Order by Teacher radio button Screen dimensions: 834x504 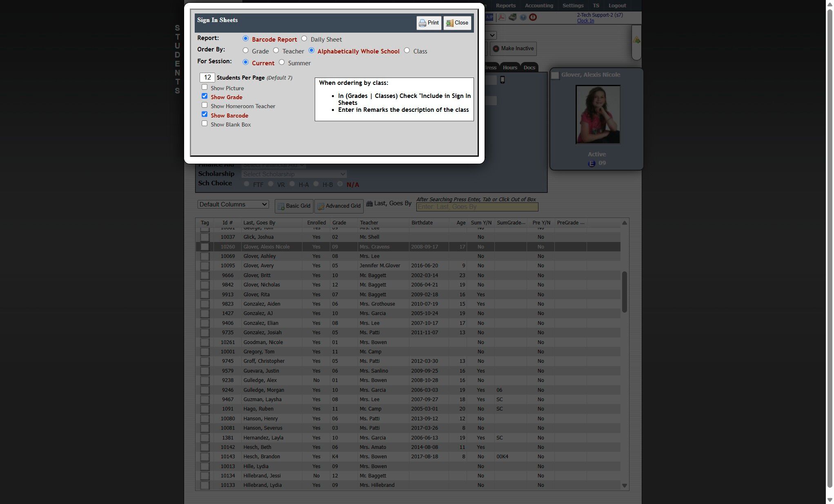276,50
